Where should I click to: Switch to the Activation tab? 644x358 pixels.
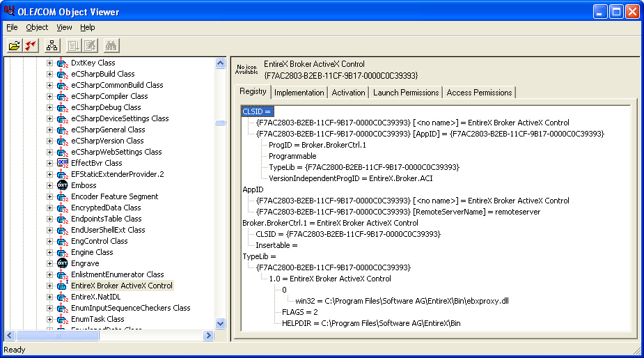click(348, 93)
